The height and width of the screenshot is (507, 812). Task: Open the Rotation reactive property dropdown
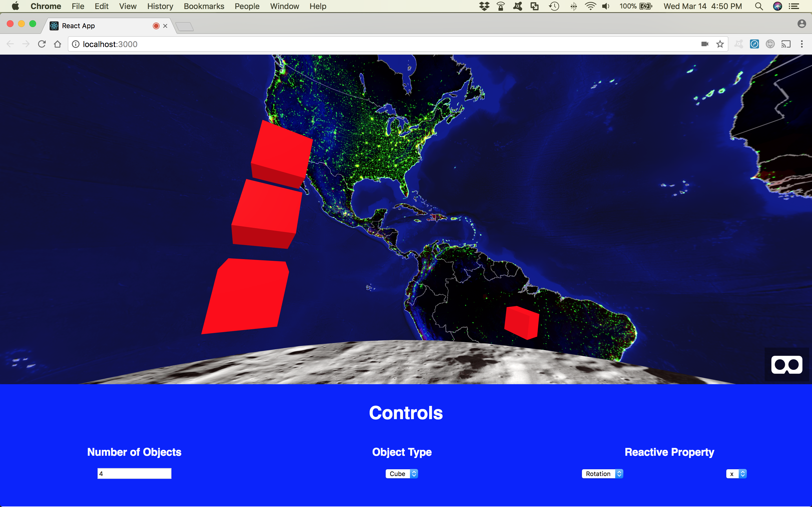602,473
